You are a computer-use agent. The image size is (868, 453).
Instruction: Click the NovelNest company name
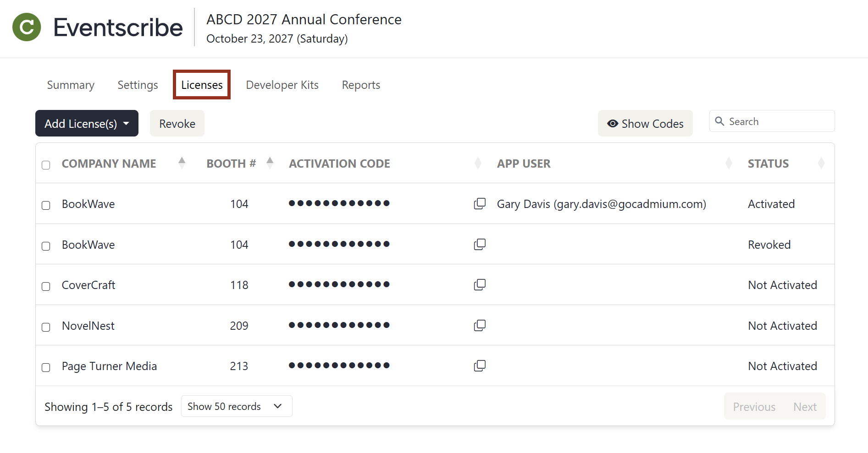(88, 326)
